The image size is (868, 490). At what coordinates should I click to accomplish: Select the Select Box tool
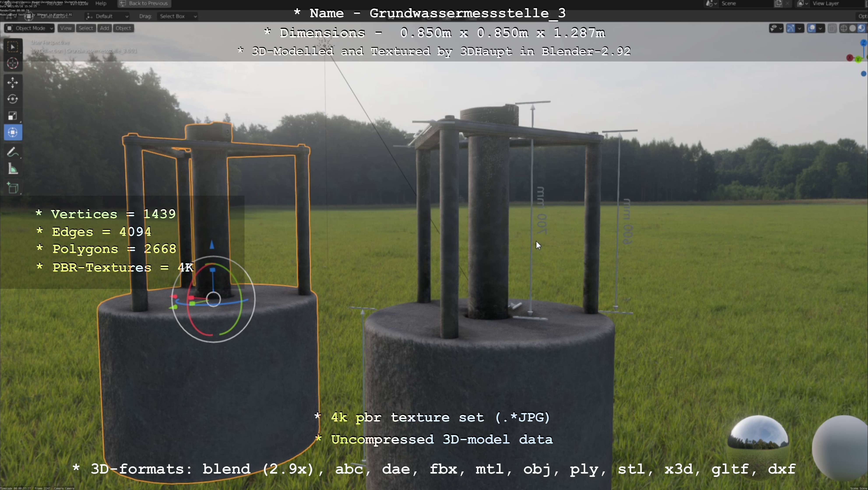[x=13, y=47]
